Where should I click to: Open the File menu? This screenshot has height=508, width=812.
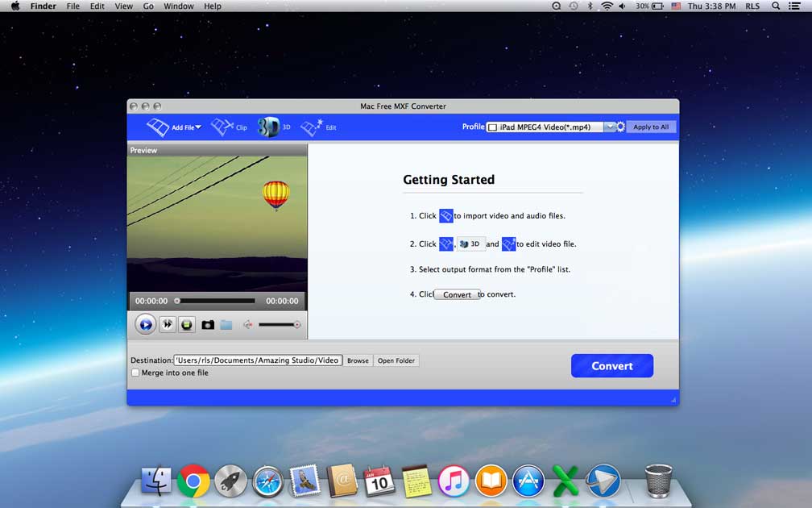73,6
